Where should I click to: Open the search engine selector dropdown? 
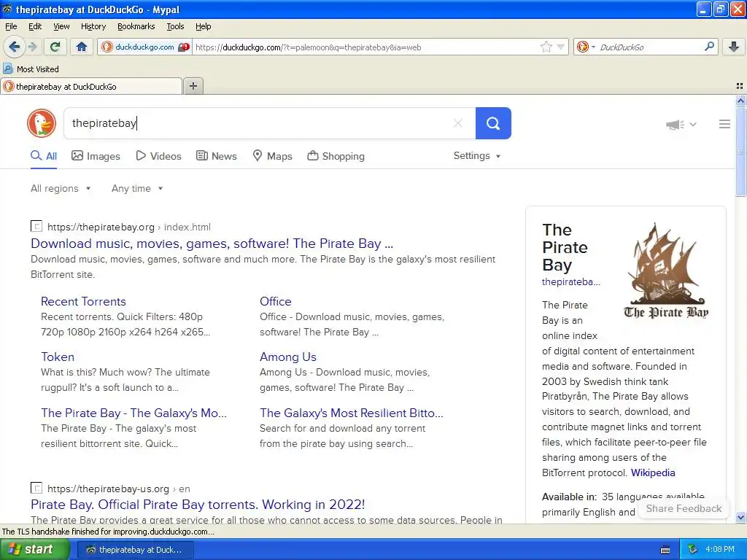tap(586, 47)
